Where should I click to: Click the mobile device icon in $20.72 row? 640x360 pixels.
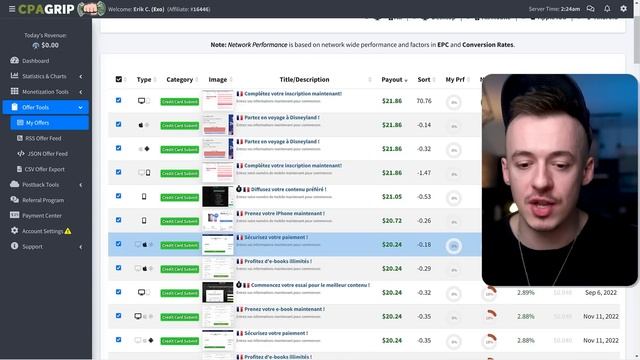click(144, 220)
